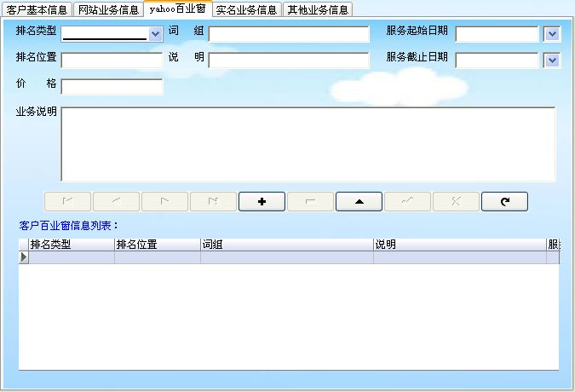Click the 服务截止日期 date field

497,61
